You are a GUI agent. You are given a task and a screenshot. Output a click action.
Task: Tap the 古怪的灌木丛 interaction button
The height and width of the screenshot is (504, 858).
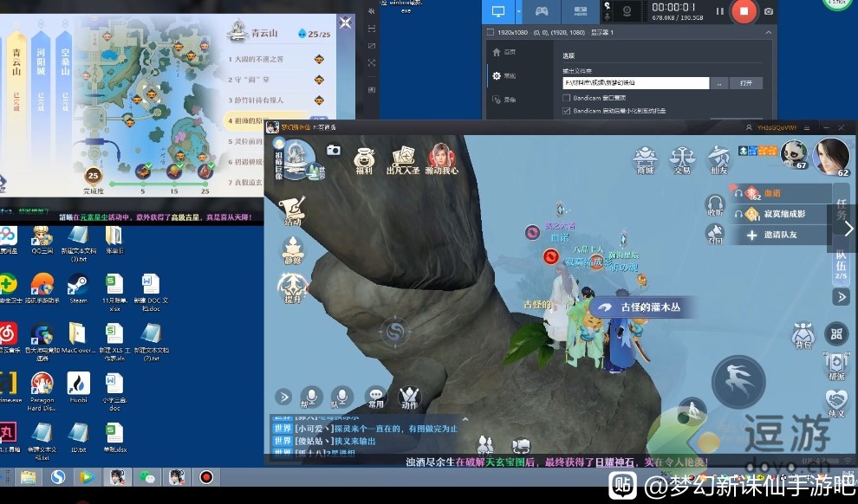[x=640, y=307]
